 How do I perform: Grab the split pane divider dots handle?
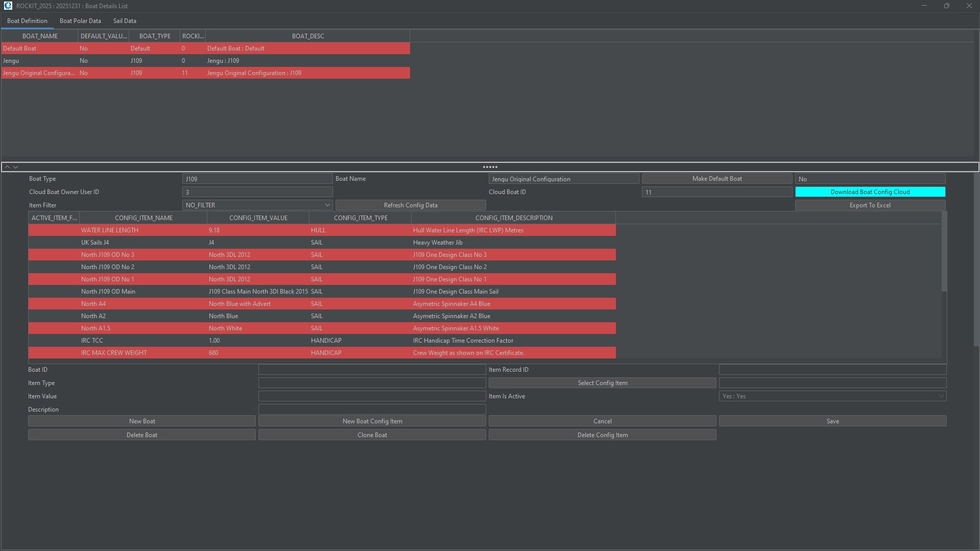pos(490,167)
